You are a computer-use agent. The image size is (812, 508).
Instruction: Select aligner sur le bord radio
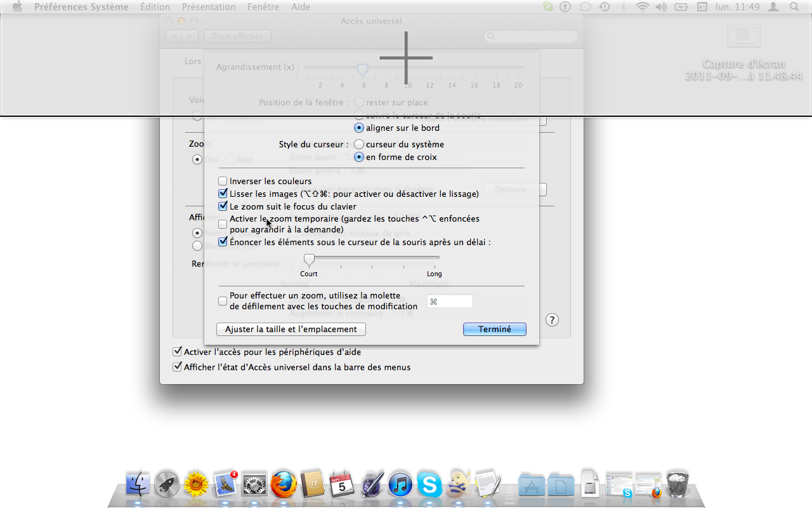[x=359, y=128]
